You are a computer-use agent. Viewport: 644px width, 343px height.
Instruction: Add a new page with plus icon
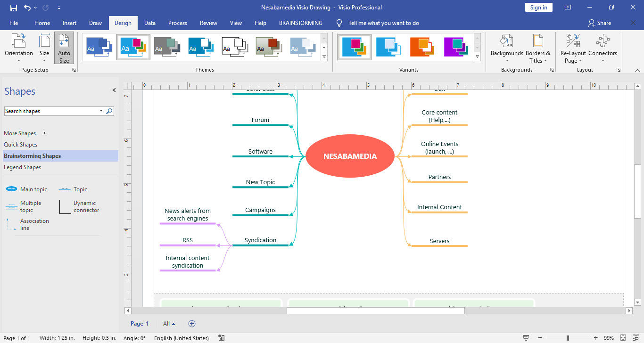tap(192, 324)
